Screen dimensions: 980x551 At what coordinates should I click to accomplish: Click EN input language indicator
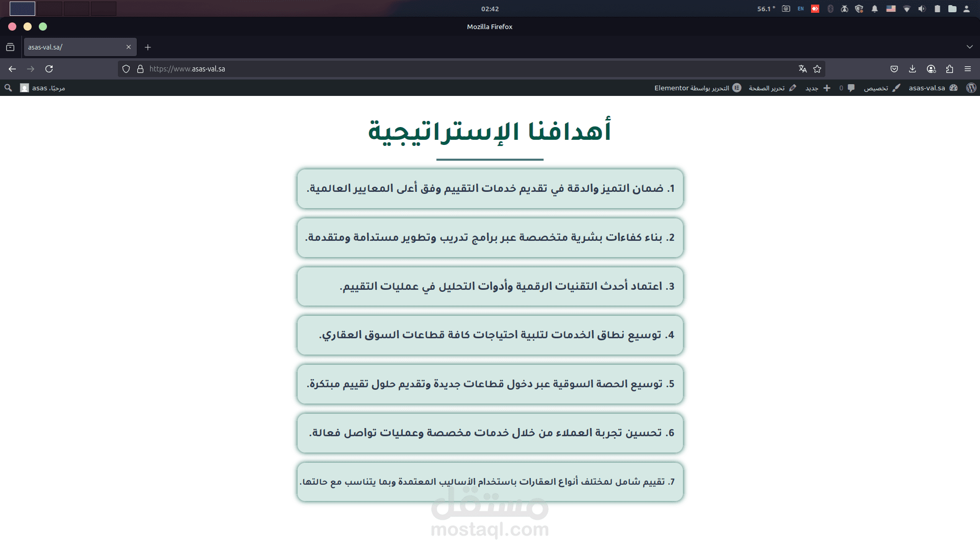coord(800,9)
